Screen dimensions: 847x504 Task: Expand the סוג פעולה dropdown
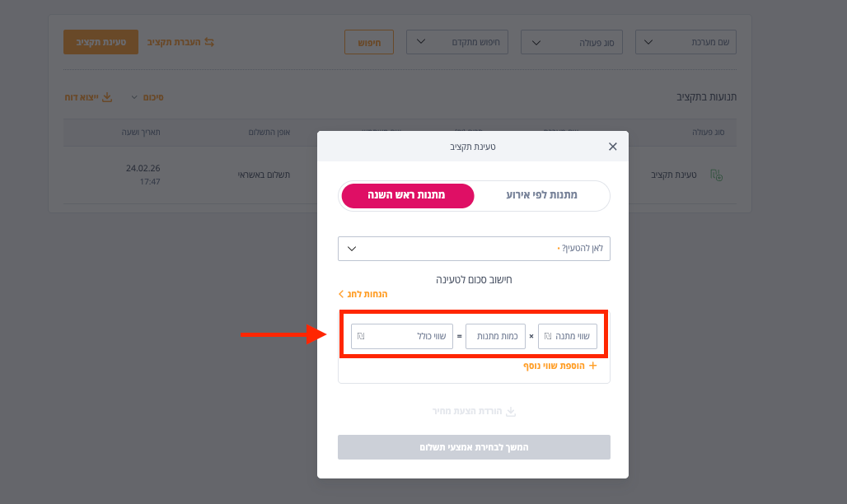(x=571, y=42)
